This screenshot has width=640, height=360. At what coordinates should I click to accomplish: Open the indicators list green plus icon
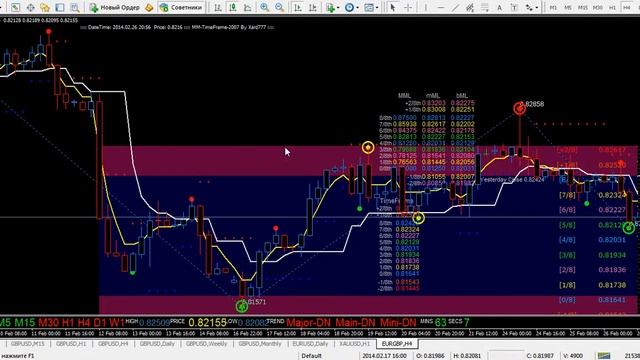coord(330,7)
